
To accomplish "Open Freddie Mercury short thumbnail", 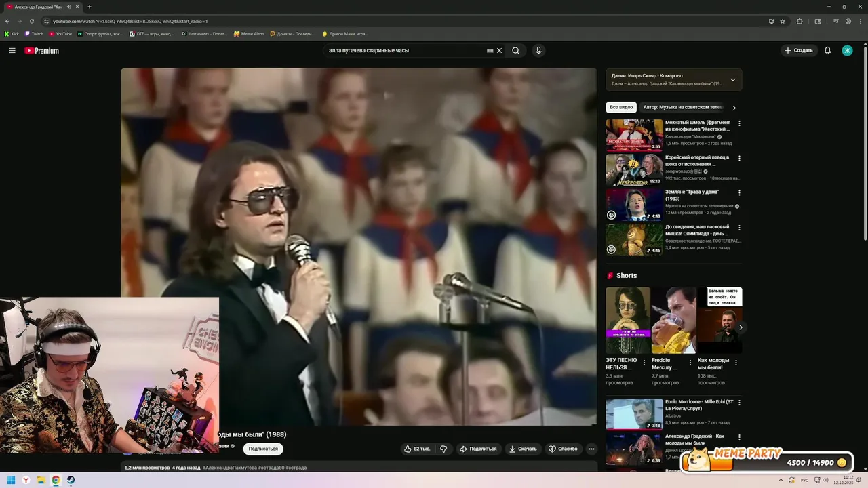I will (673, 320).
